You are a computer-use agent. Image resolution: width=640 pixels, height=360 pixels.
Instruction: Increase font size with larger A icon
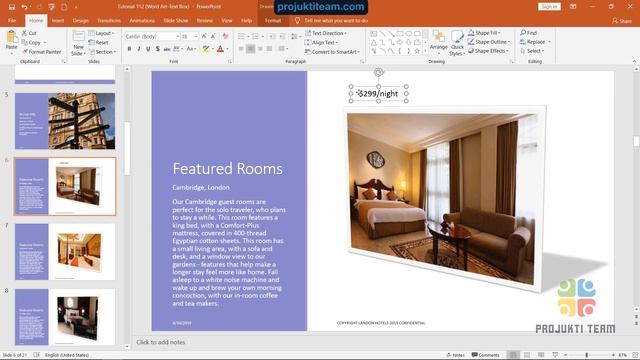click(x=204, y=36)
